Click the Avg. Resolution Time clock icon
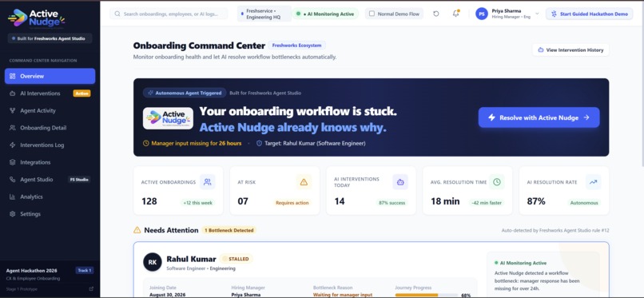 [x=497, y=182]
